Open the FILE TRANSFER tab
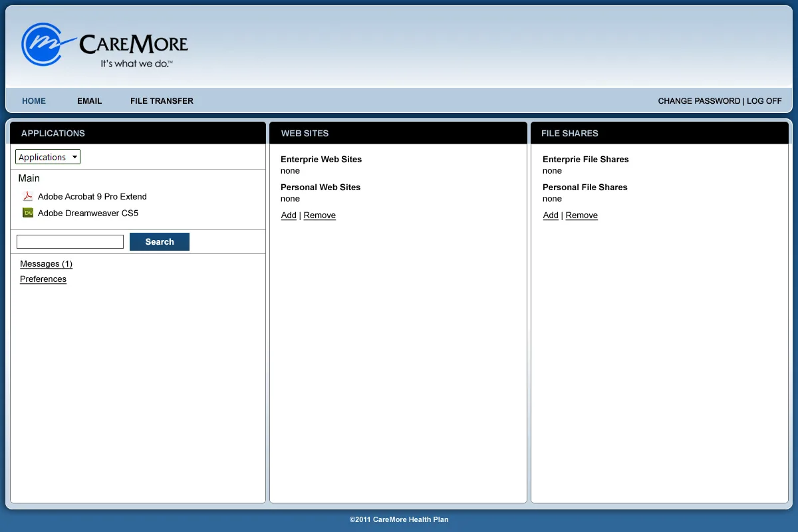This screenshot has height=532, width=798. [x=162, y=101]
